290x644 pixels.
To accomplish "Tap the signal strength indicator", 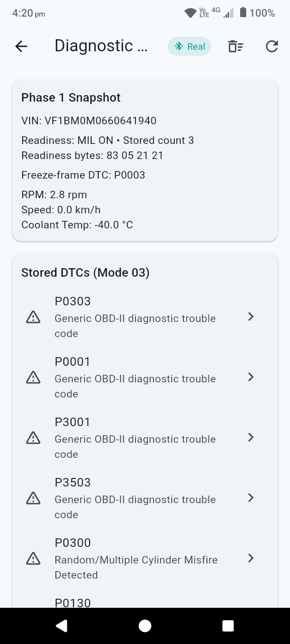I will pyautogui.click(x=228, y=13).
